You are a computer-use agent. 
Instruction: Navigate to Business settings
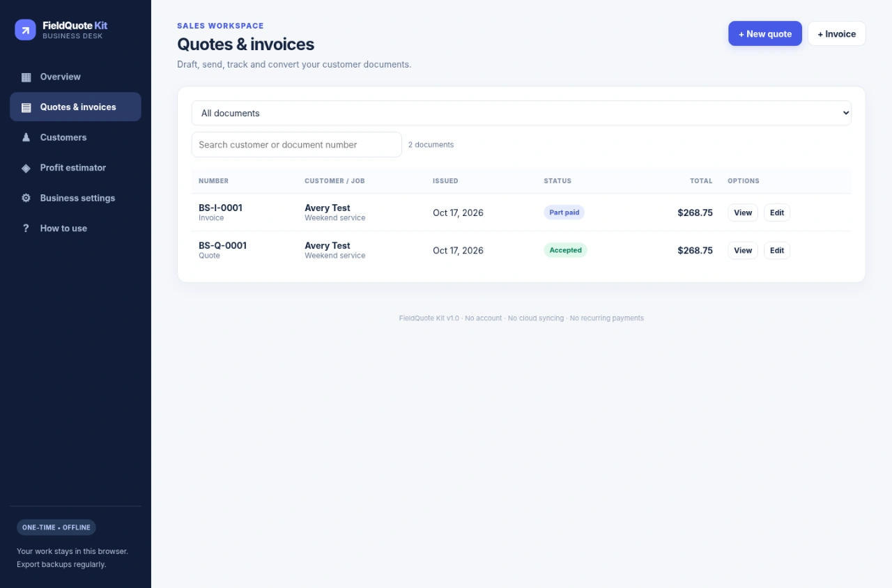click(x=75, y=198)
